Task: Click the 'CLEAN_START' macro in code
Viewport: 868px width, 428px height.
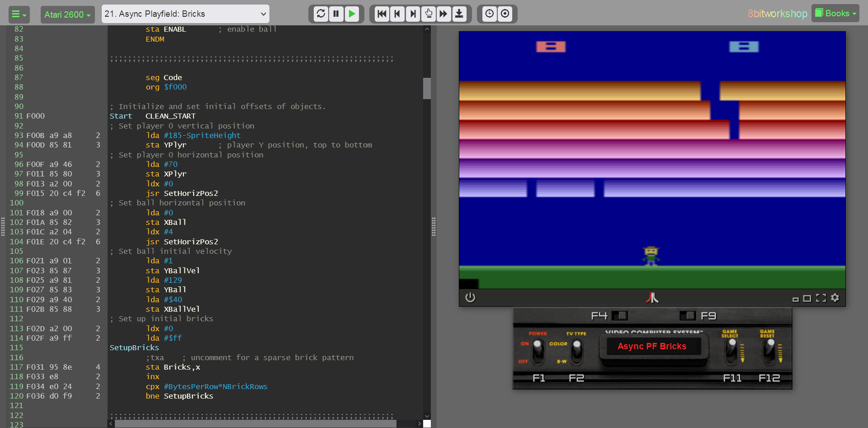Action: point(170,116)
